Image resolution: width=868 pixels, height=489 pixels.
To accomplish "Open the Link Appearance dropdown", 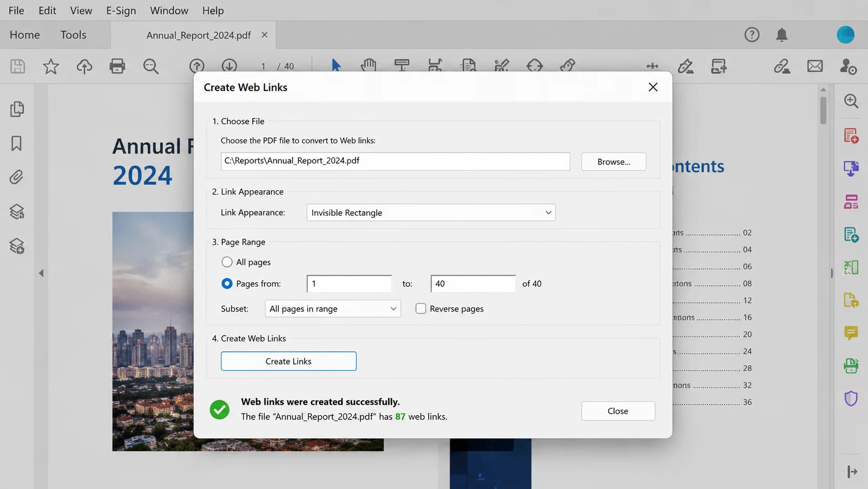I will point(431,213).
